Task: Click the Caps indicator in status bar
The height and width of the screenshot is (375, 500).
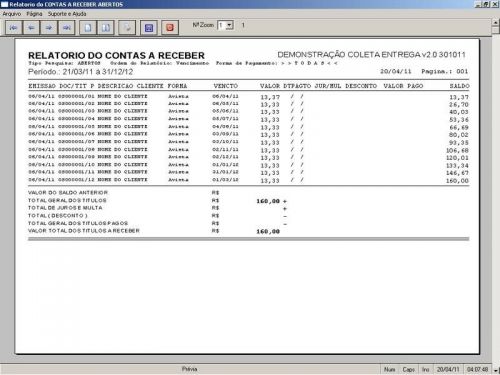Action: click(x=408, y=369)
